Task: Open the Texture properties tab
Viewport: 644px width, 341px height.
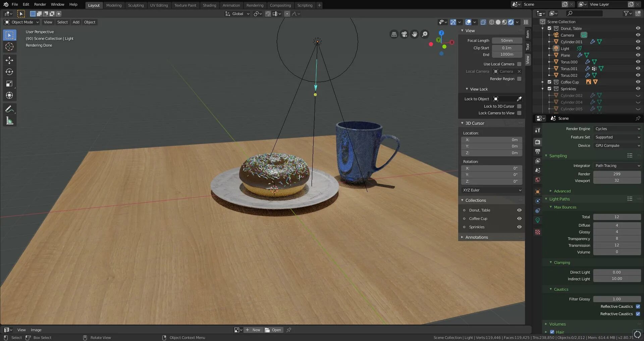Action: pos(538,232)
